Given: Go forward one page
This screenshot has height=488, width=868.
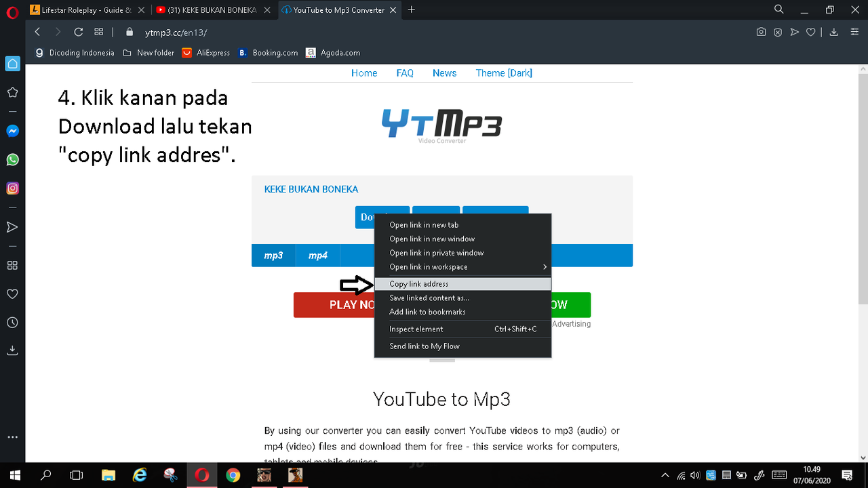Looking at the screenshot, I should 58,32.
